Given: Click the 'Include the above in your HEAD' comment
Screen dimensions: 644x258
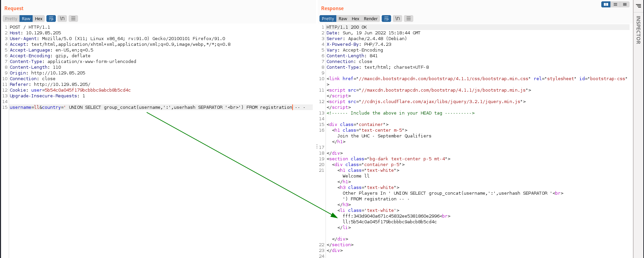Looking at the screenshot, I should pos(401,113).
